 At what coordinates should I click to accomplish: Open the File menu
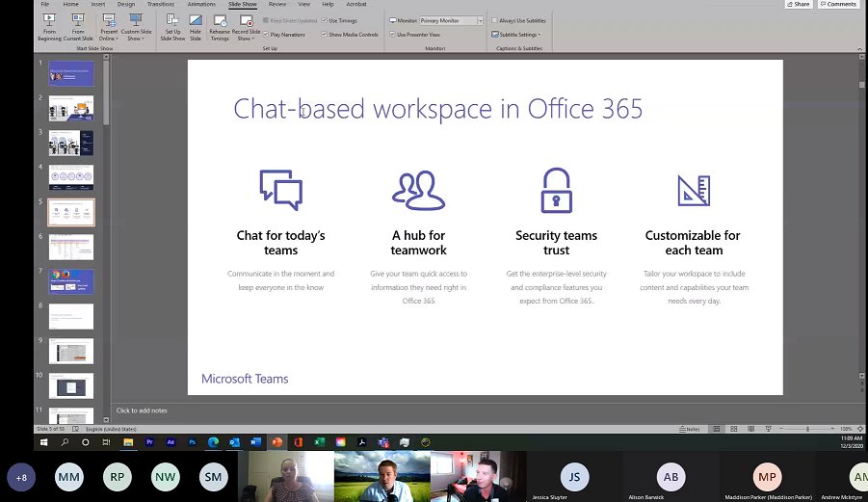coord(45,4)
